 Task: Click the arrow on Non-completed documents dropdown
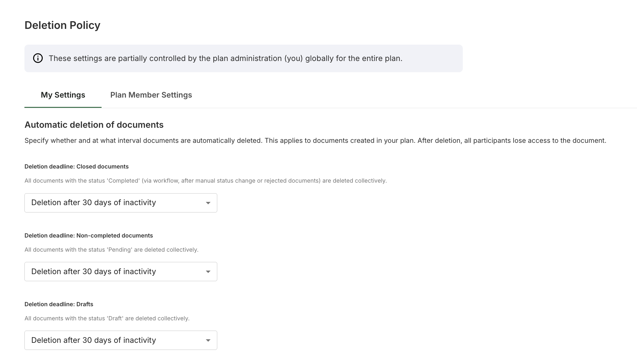coord(208,272)
